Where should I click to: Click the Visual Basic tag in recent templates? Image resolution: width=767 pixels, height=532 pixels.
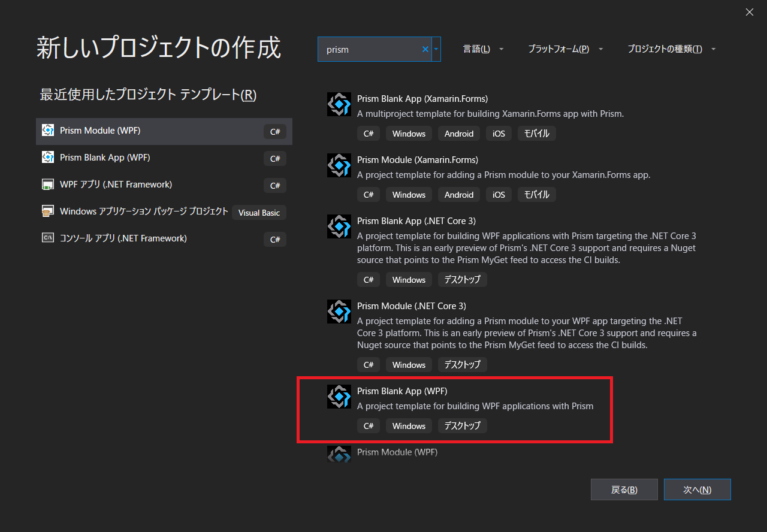[259, 212]
